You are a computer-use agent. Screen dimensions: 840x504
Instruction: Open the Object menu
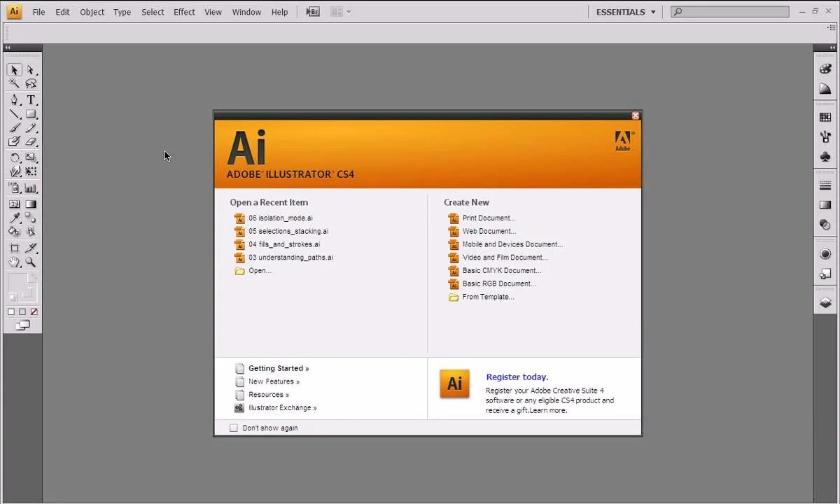[x=92, y=12]
